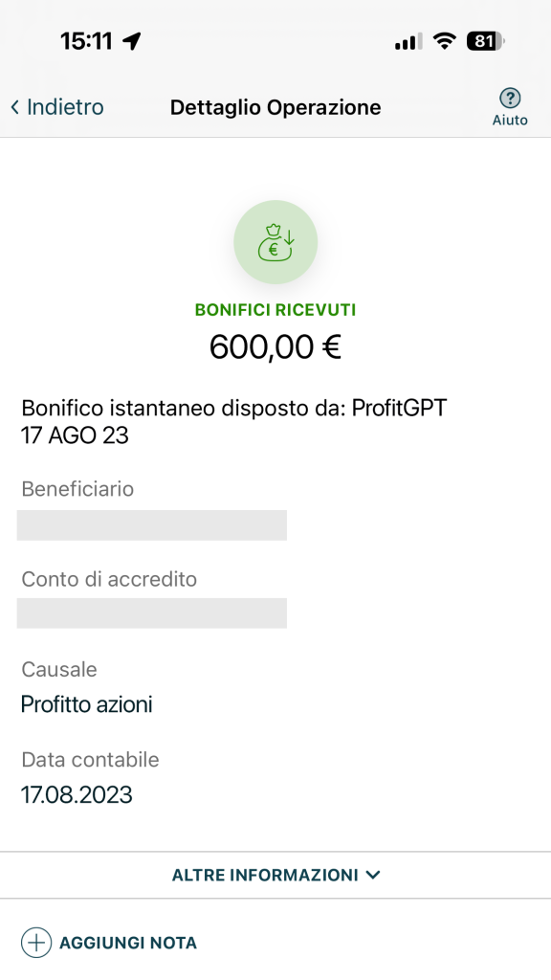The width and height of the screenshot is (551, 980).
Task: Tap the Data contabile 17.08.2023 value
Action: point(77,795)
